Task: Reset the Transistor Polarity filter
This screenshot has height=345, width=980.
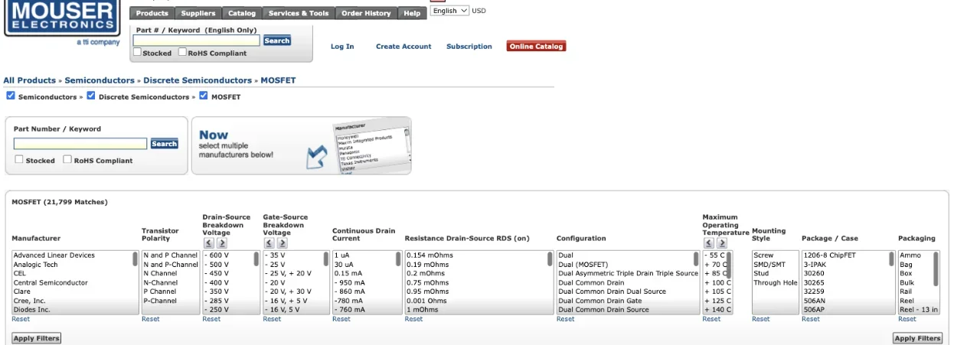Action: pyautogui.click(x=151, y=319)
